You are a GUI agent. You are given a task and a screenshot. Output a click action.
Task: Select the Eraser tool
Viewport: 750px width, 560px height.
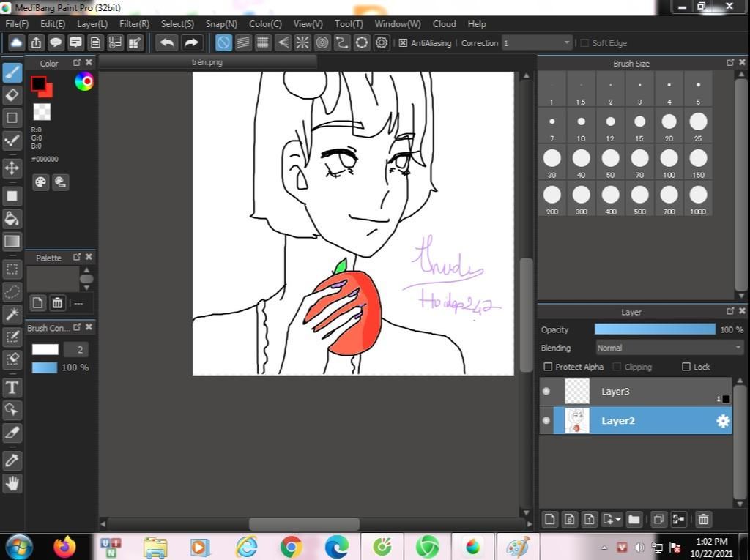click(x=12, y=95)
